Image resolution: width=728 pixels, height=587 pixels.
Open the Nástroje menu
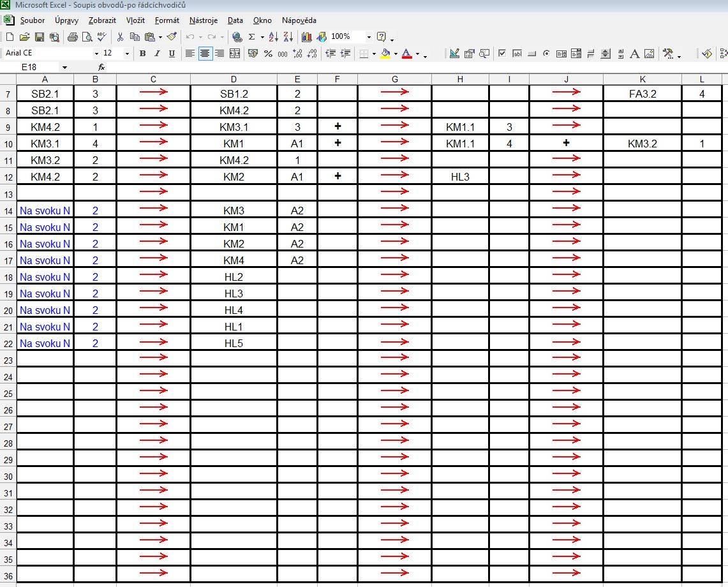(x=204, y=20)
